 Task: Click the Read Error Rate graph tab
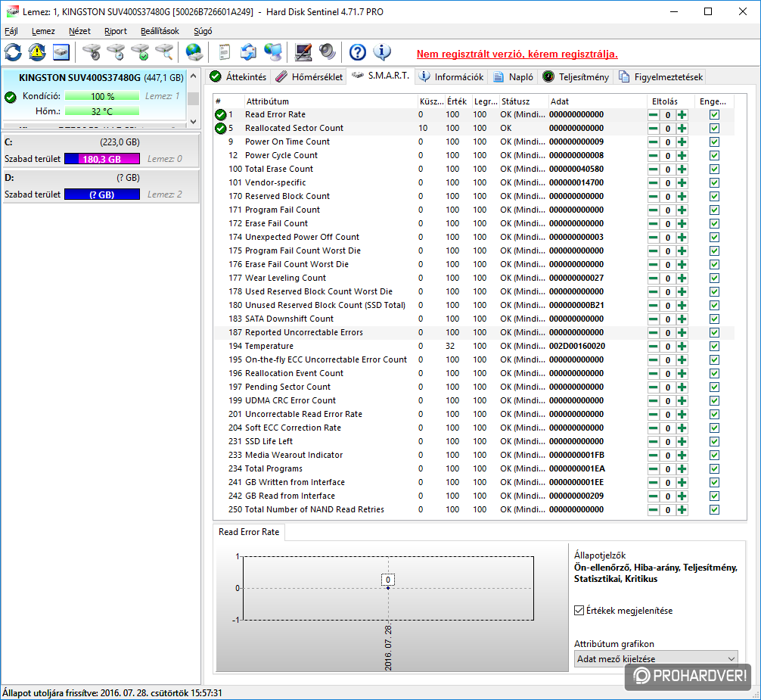click(249, 532)
